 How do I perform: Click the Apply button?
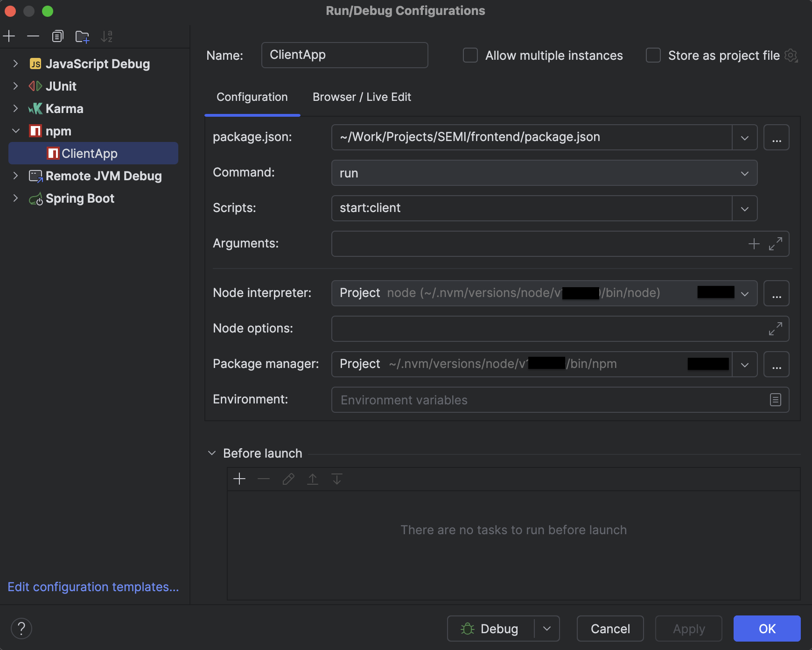tap(689, 629)
